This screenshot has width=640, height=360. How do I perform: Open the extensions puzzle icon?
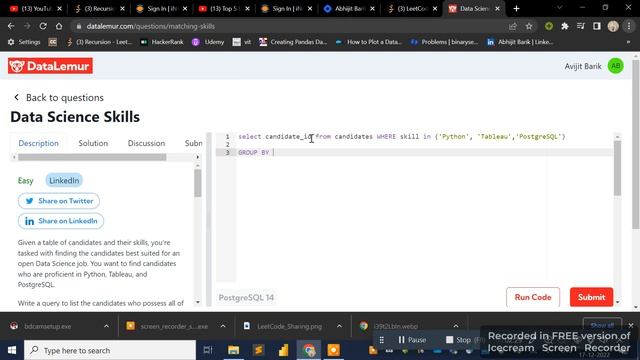565,26
